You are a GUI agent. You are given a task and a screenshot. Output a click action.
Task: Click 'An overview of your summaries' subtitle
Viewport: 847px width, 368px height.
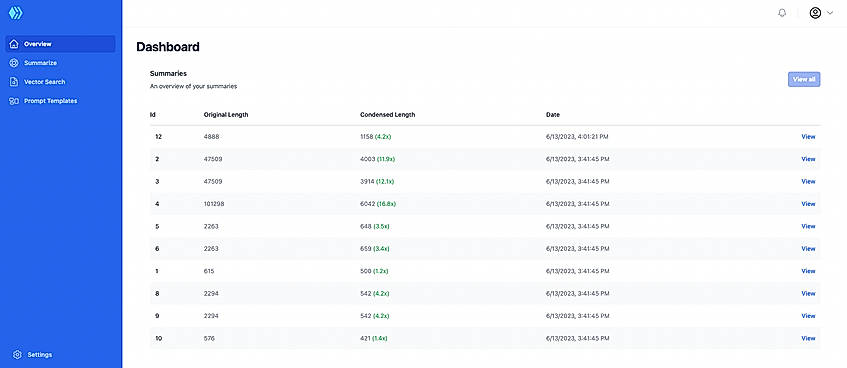[x=193, y=86]
